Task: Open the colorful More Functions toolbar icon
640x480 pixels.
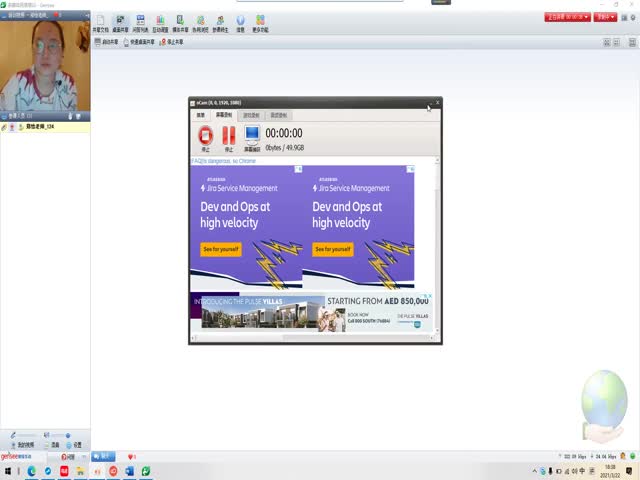Action: [x=260, y=22]
